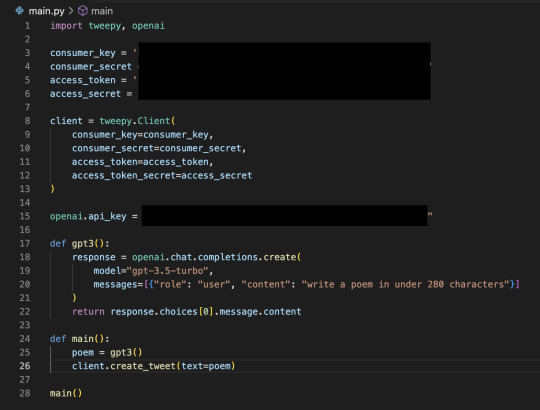Click the closing parenthesis on line 13
Image resolution: width=540 pixels, height=410 pixels.
(x=52, y=189)
